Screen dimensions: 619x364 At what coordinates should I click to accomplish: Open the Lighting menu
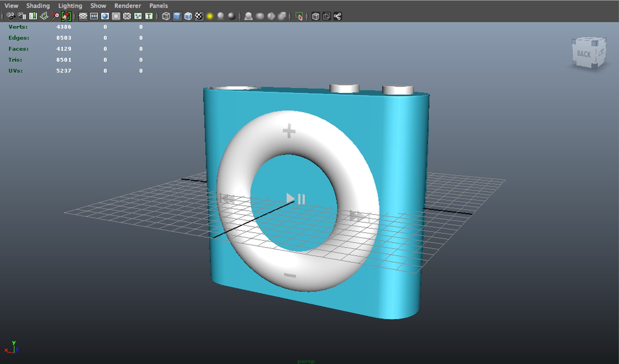tap(70, 6)
